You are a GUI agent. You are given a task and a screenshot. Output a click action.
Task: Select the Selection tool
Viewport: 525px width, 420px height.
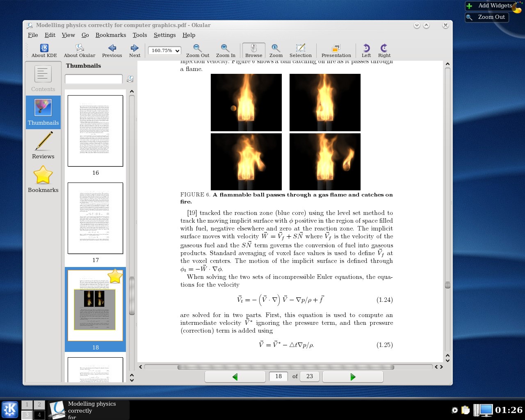[x=300, y=50]
